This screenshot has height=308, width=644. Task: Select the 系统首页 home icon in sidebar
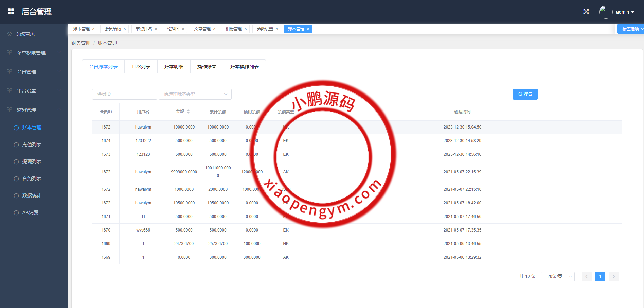click(x=9, y=33)
